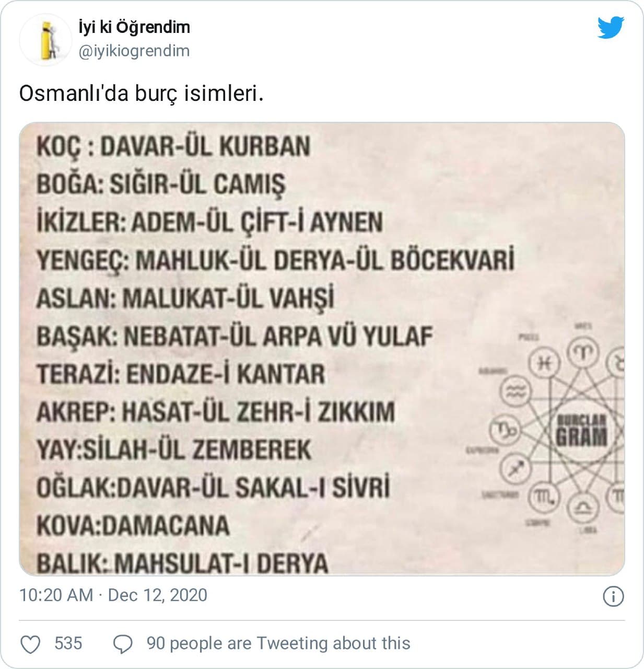
Task: Click the Twitter bird logo
Action: [611, 27]
